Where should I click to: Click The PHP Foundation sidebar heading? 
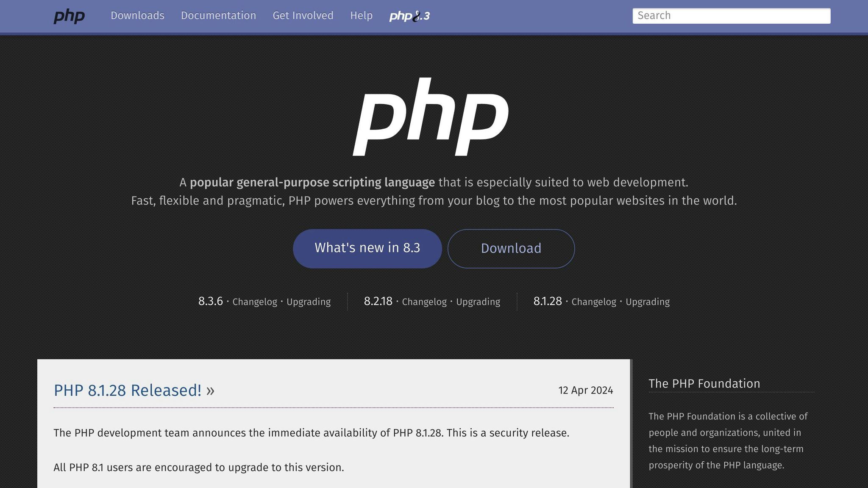704,383
